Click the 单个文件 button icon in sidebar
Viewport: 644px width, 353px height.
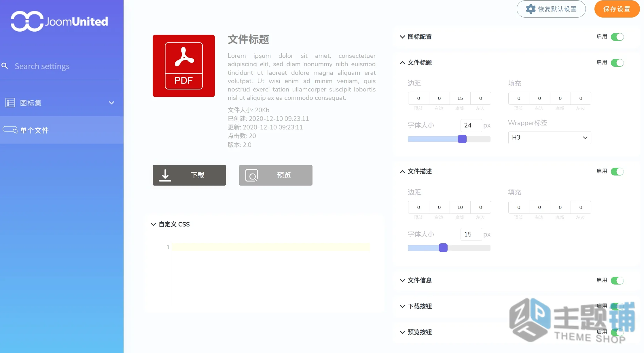[10, 130]
